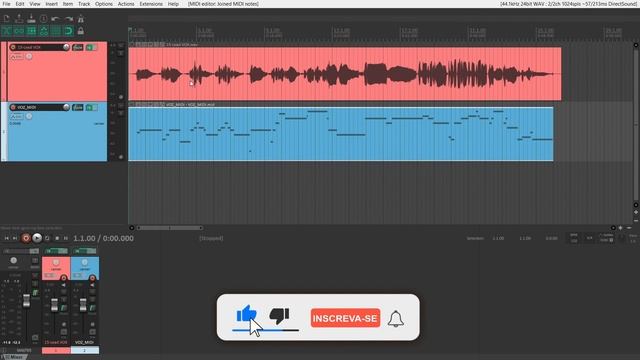Toggle ripple editing in the toolbar
Screen dimensions: 640x360
[x=31, y=31]
